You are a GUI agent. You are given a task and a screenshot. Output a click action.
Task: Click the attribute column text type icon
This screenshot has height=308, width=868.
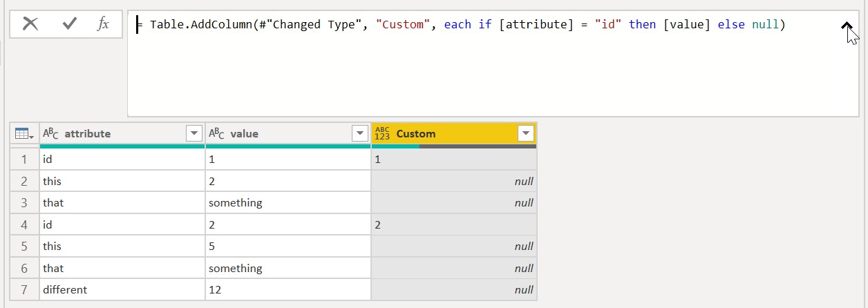(51, 133)
